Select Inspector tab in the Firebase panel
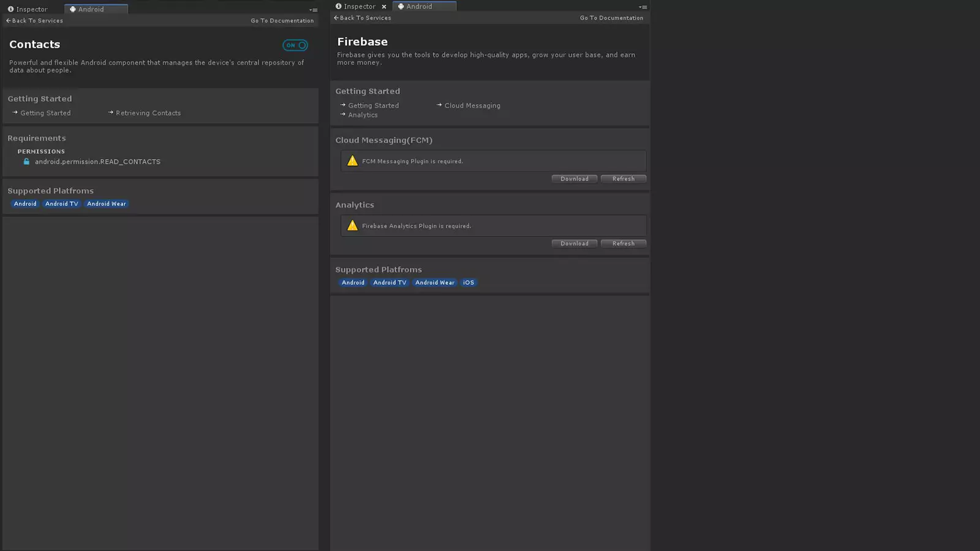The image size is (980, 551). [x=356, y=6]
